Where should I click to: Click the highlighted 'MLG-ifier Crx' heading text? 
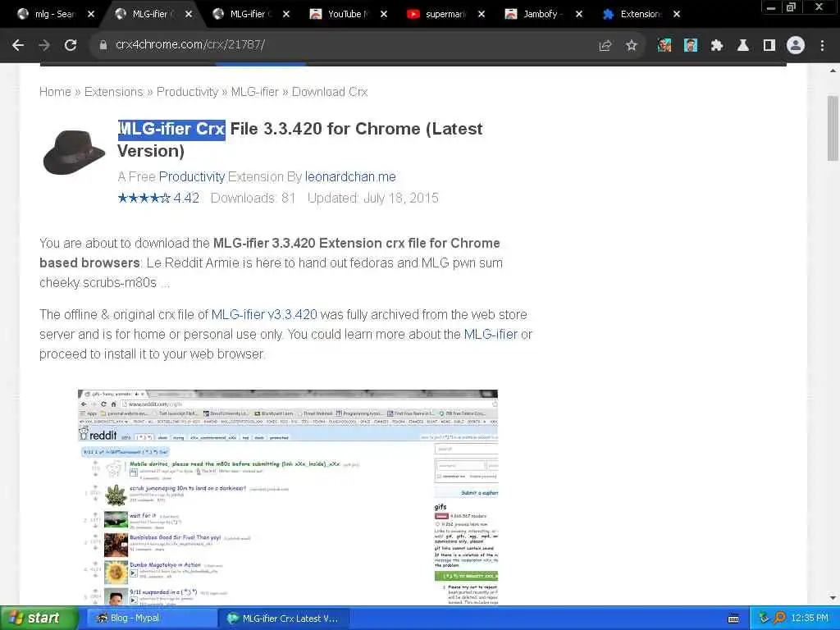(171, 129)
